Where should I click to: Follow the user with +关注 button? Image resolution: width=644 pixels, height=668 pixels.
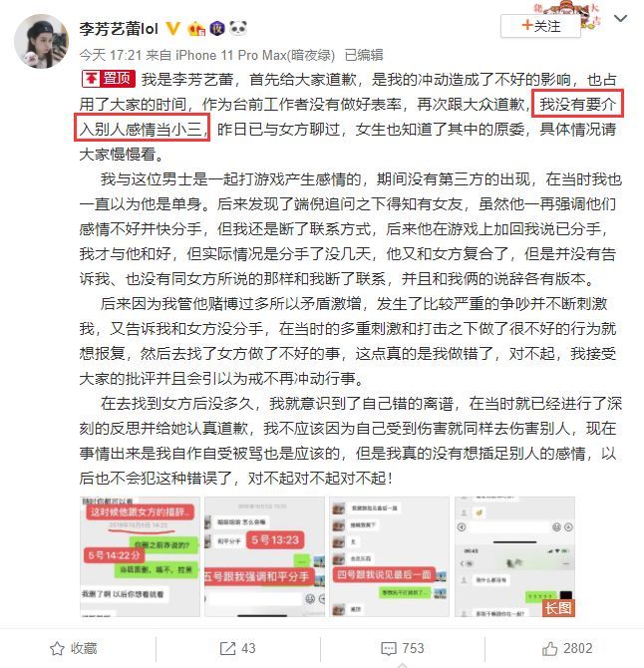pos(540,26)
